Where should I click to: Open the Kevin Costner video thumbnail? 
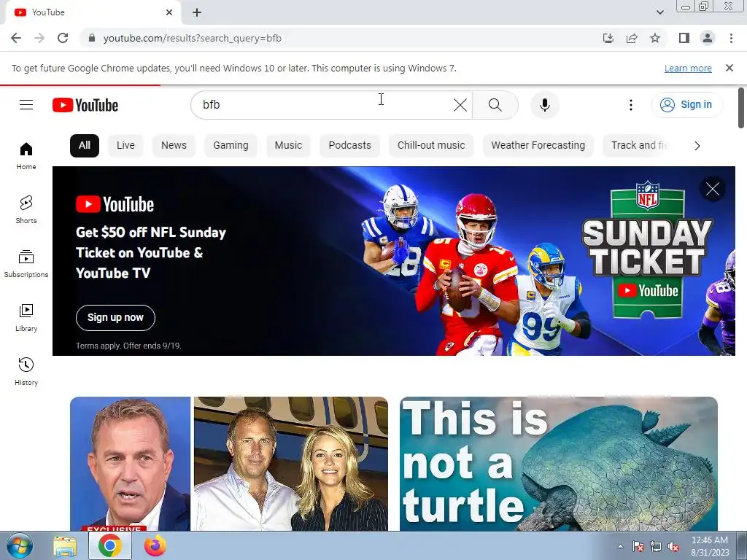[x=228, y=464]
